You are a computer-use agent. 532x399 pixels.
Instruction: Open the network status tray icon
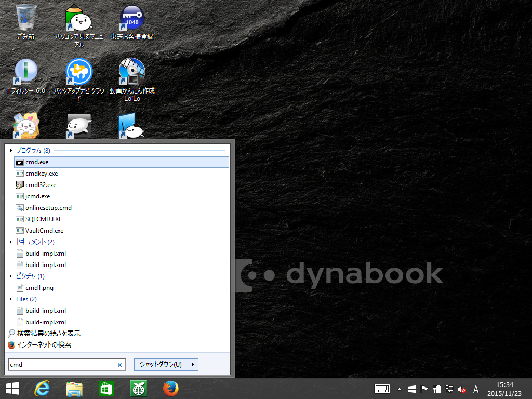(x=449, y=389)
